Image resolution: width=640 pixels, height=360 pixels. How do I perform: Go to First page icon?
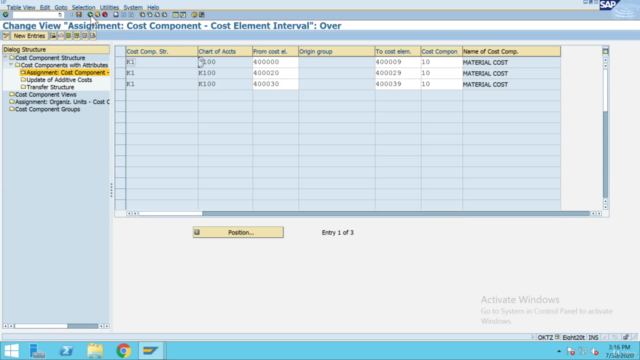click(142, 15)
